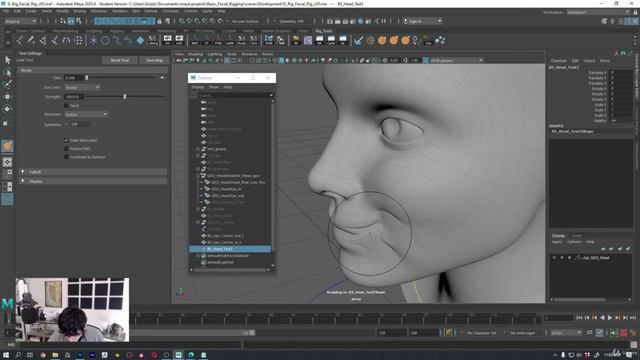Open the File menu
The height and width of the screenshot is (360, 640).
click(6, 11)
